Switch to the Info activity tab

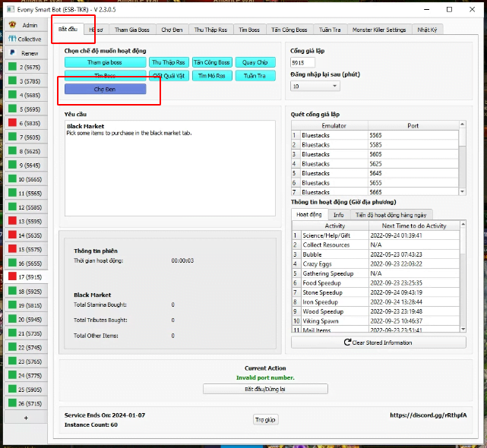point(338,215)
